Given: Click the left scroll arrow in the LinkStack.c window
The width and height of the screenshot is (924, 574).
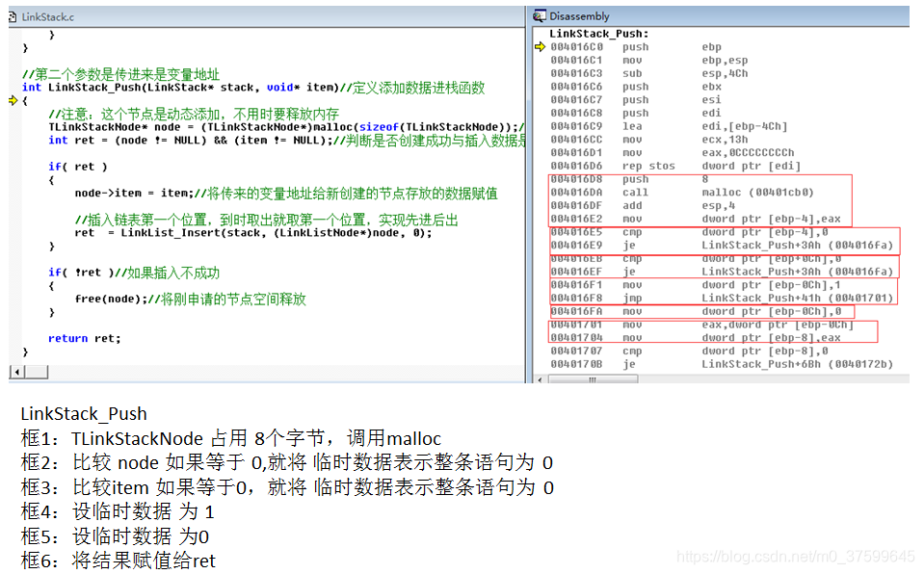Looking at the screenshot, I should pyautogui.click(x=17, y=372).
